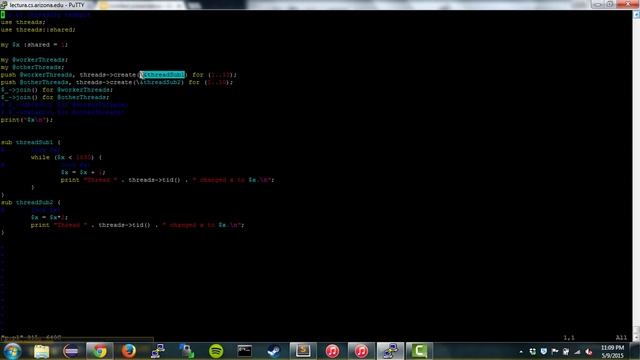The width and height of the screenshot is (640, 360).
Task: Click the 'while ($x <' condition line
Action: 66,158
